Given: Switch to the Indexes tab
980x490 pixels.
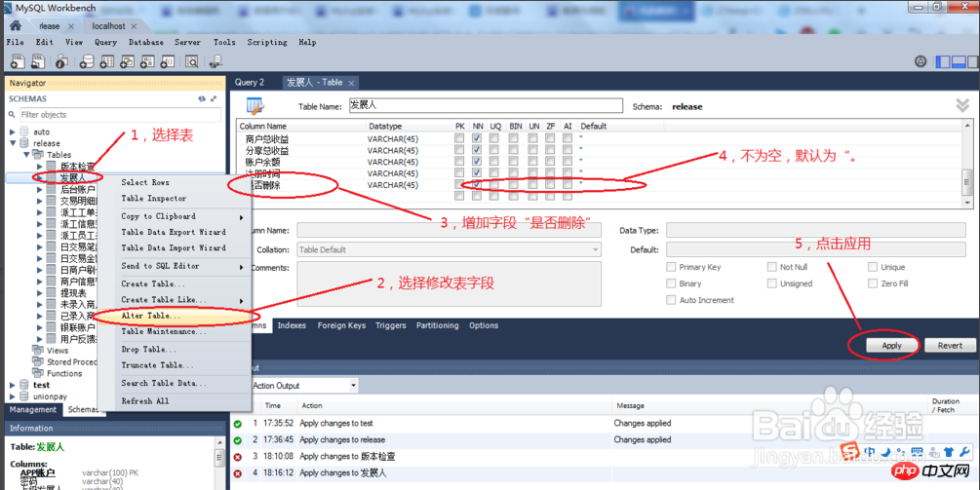Looking at the screenshot, I should [292, 325].
